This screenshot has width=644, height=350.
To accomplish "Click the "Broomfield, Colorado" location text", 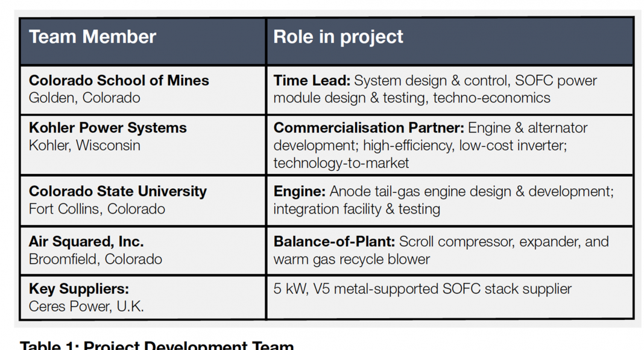I will point(95,259).
